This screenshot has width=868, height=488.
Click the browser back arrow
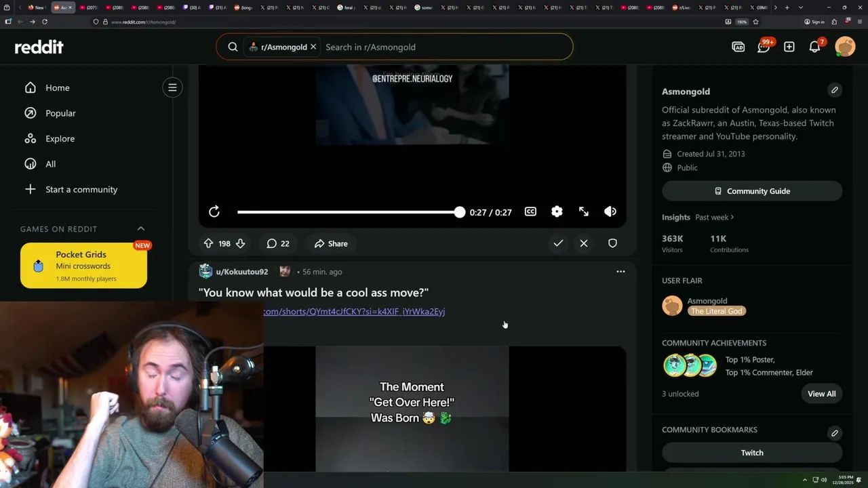coord(20,22)
